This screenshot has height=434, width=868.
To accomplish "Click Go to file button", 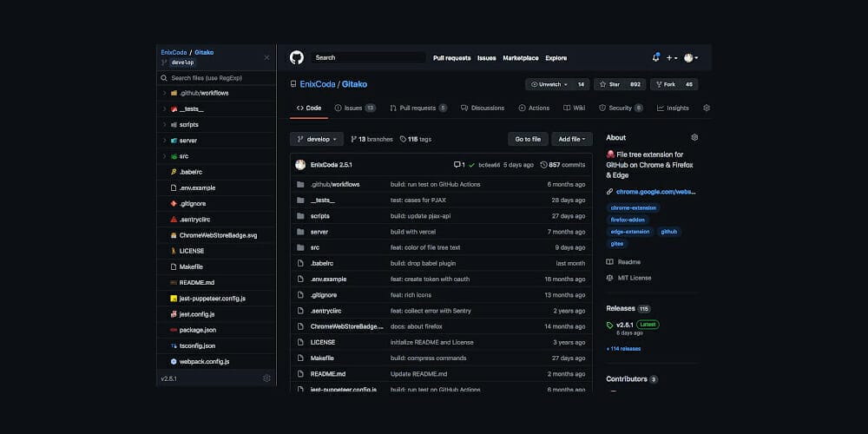I will pyautogui.click(x=528, y=139).
